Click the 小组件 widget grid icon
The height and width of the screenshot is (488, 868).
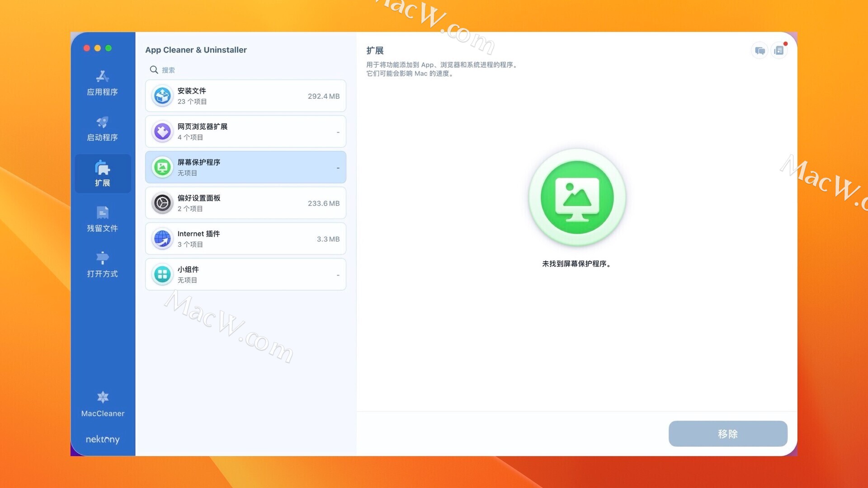[x=162, y=274]
